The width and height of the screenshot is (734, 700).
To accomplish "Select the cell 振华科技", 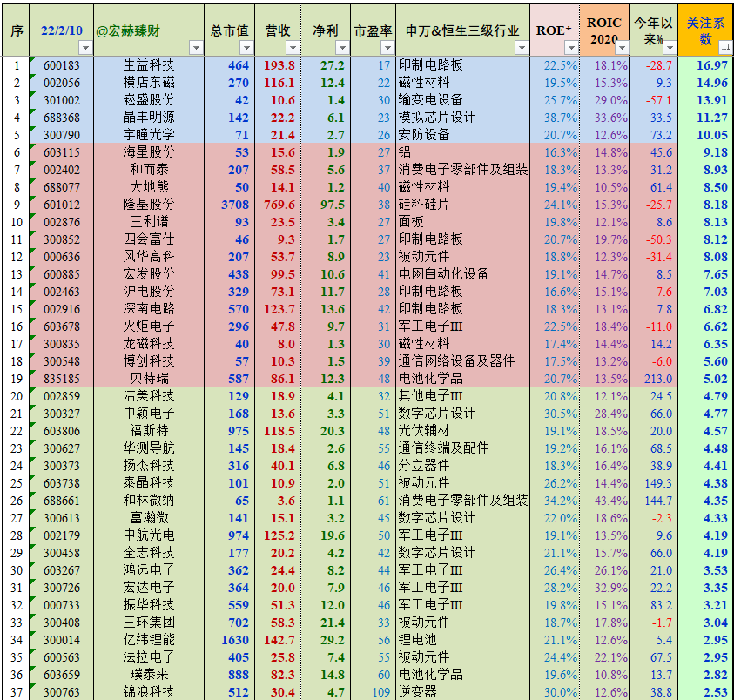I will [149, 605].
